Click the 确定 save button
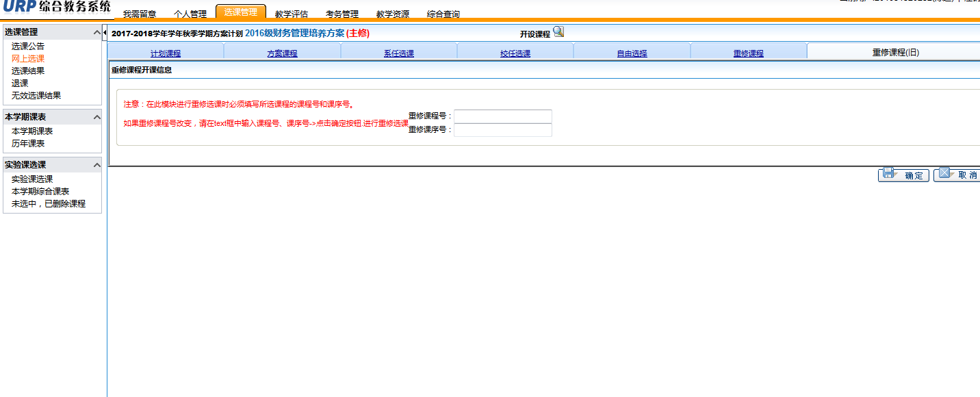This screenshot has height=397, width=980. click(x=903, y=175)
